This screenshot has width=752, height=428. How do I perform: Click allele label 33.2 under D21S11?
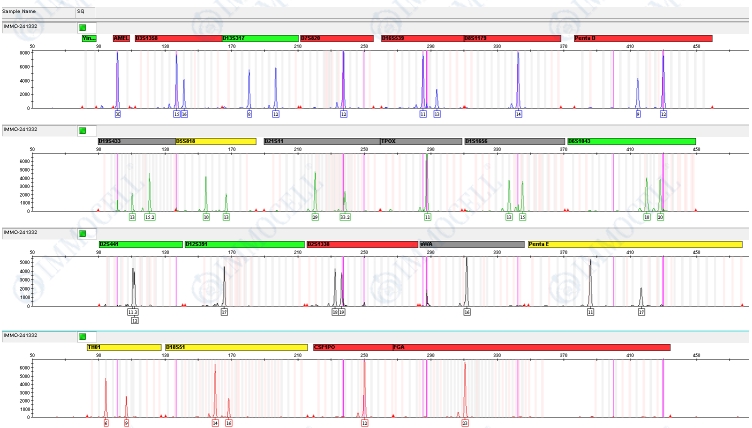click(x=345, y=217)
